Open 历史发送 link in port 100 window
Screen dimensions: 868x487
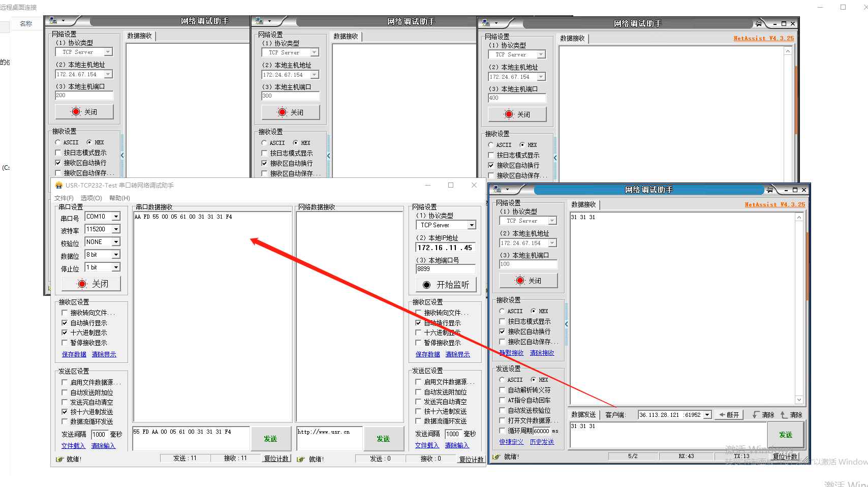pos(542,442)
